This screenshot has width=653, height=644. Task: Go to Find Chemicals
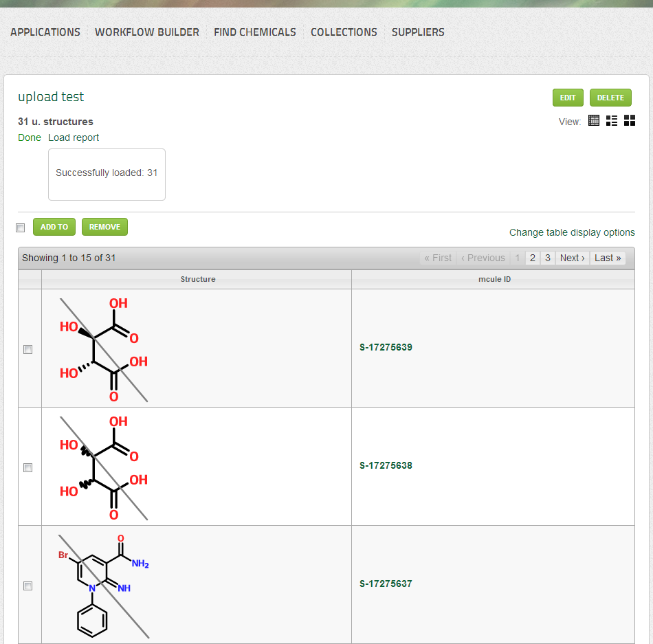[255, 32]
